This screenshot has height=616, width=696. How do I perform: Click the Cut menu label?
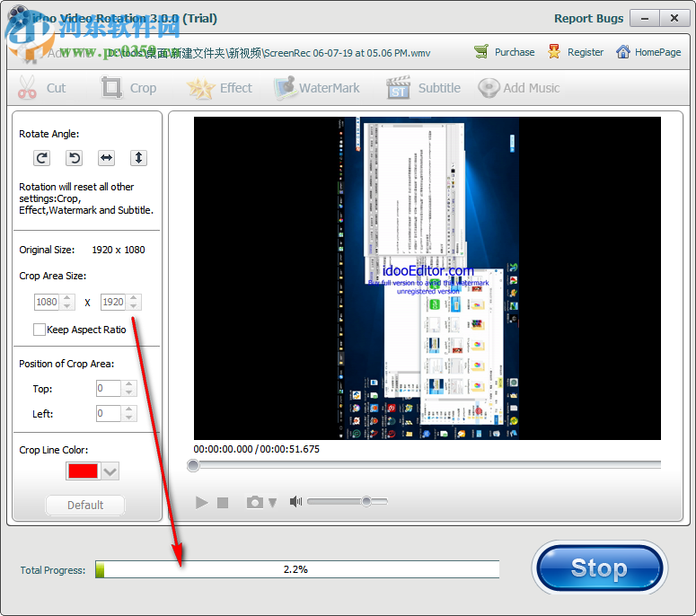pyautogui.click(x=57, y=88)
